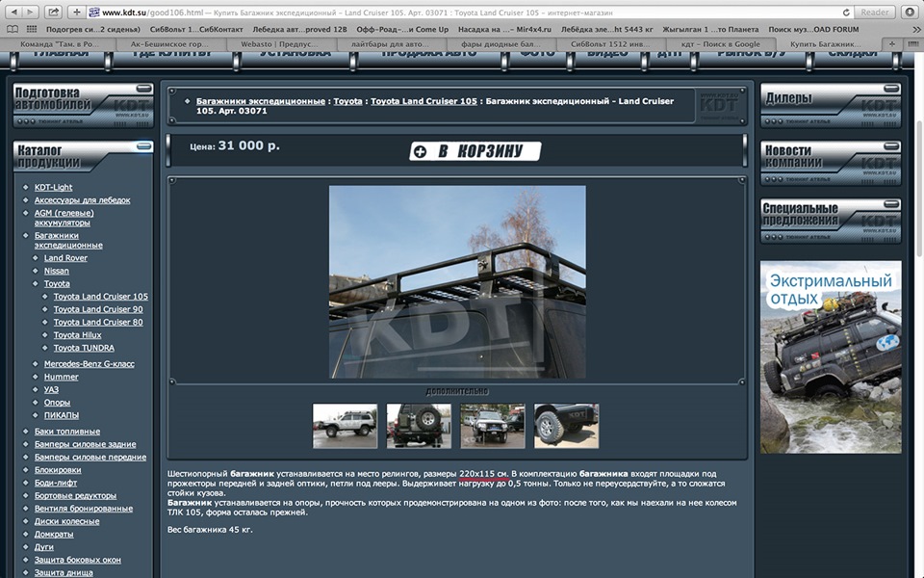
Task: Switch to tab кдт – Поиск в Google
Action: point(721,43)
